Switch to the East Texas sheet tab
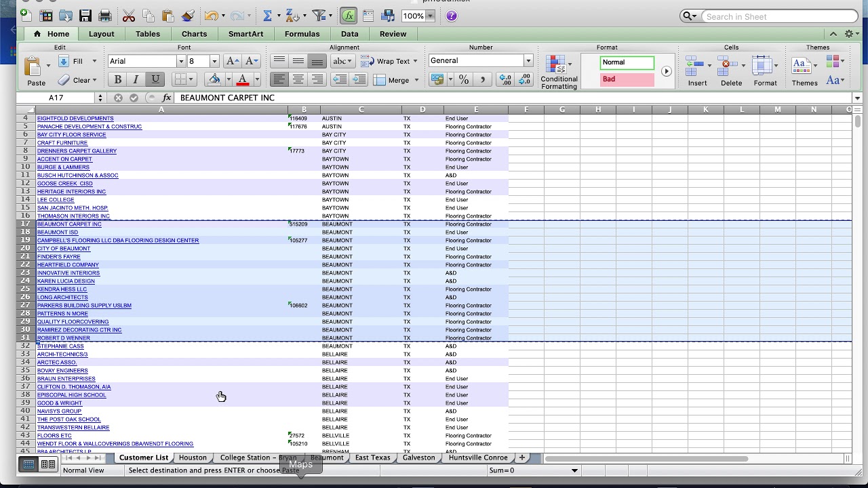Image resolution: width=868 pixels, height=488 pixels. point(372,457)
